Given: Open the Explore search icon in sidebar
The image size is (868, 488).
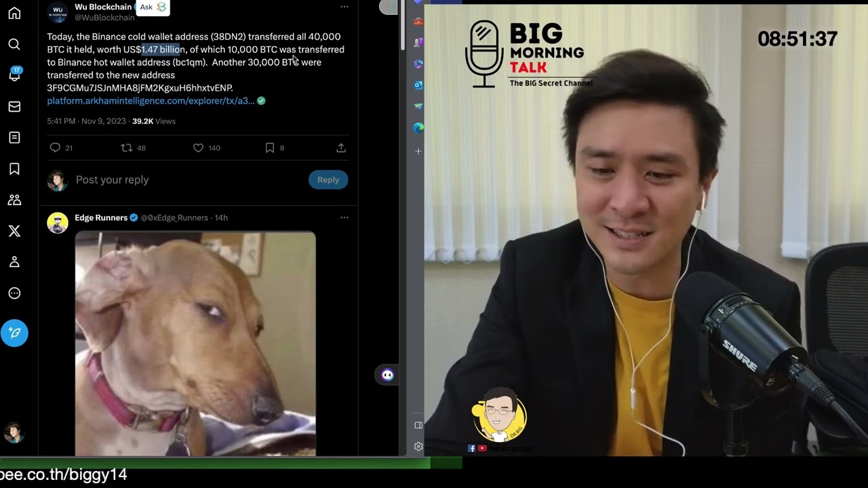Looking at the screenshot, I should click(x=14, y=44).
